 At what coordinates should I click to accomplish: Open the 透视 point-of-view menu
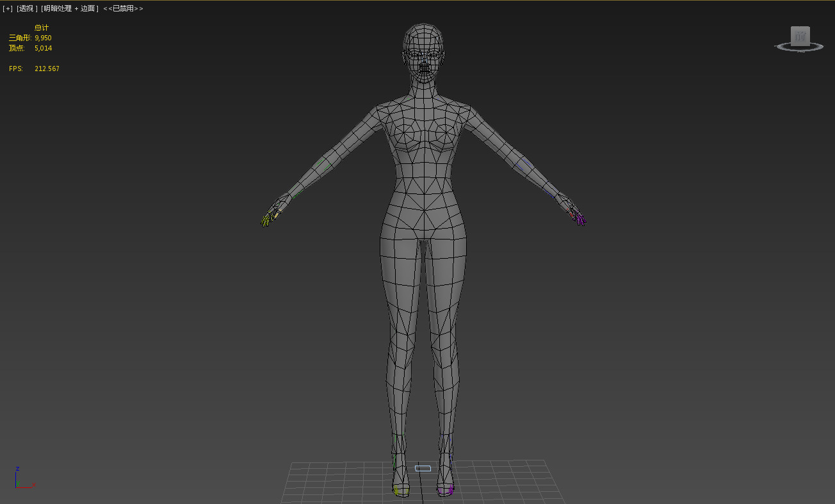pos(27,8)
